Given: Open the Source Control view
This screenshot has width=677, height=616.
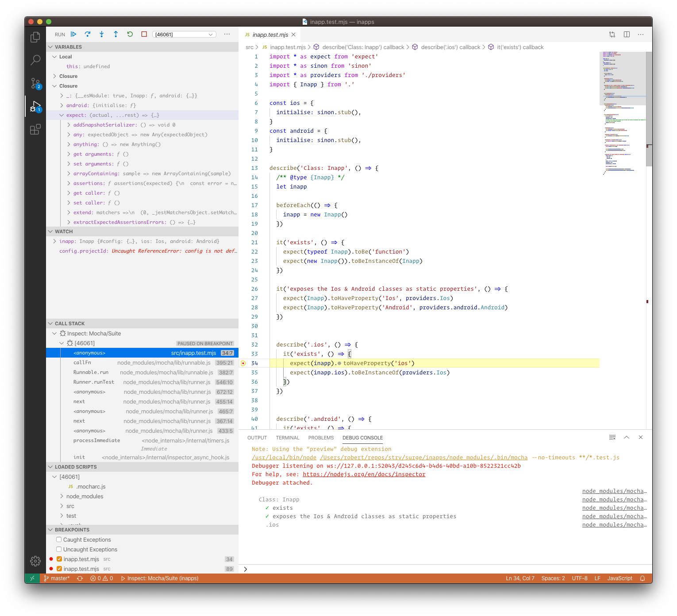Looking at the screenshot, I should [35, 83].
